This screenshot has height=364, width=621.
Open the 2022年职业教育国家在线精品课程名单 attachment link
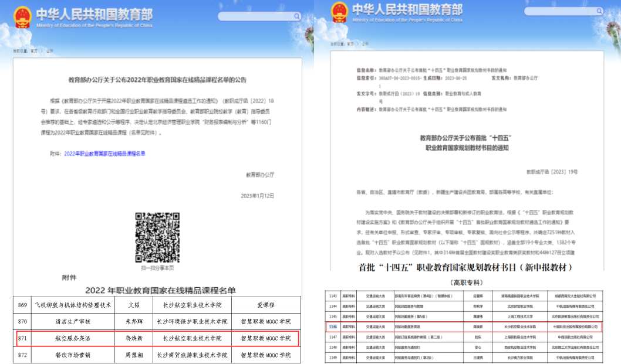tap(104, 154)
